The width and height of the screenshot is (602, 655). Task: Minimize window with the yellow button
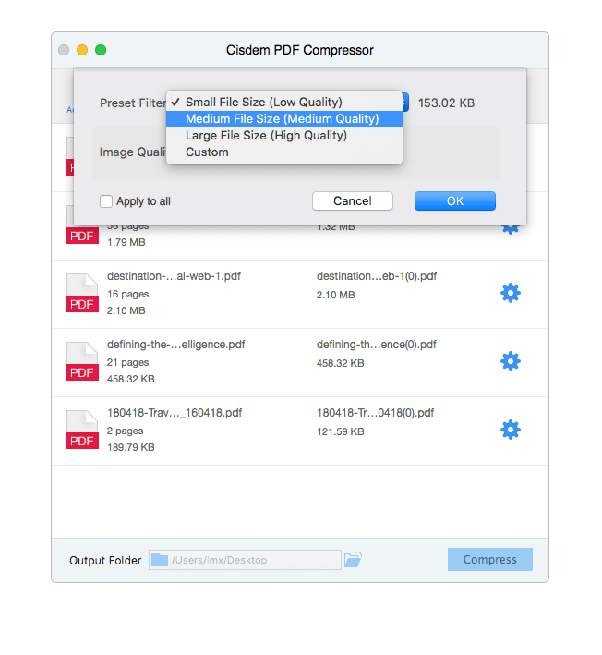point(82,50)
